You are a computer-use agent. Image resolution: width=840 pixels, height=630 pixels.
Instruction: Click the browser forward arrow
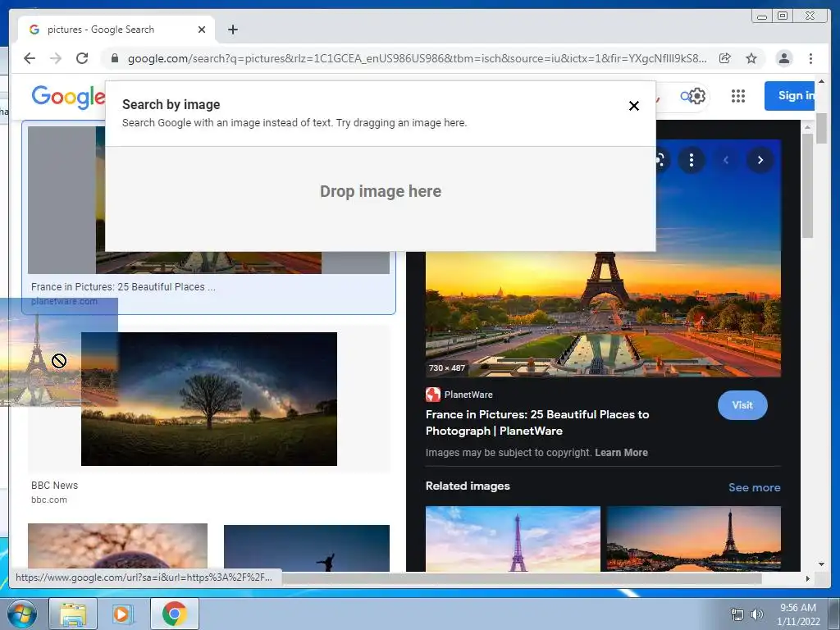point(56,58)
